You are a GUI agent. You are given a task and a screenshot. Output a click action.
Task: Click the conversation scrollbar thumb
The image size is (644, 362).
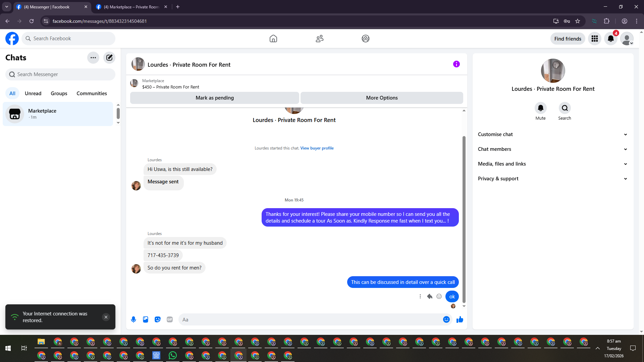coord(464,219)
